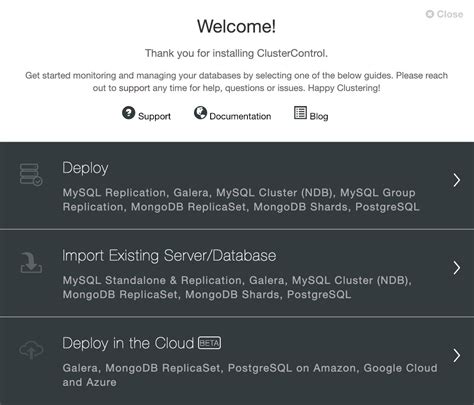Click 'Thank you for installing ClusterControl.' text

pyautogui.click(x=236, y=53)
